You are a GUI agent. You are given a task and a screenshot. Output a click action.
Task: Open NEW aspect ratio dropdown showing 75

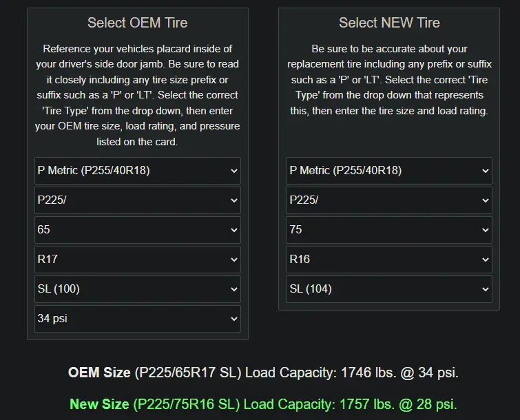(388, 230)
